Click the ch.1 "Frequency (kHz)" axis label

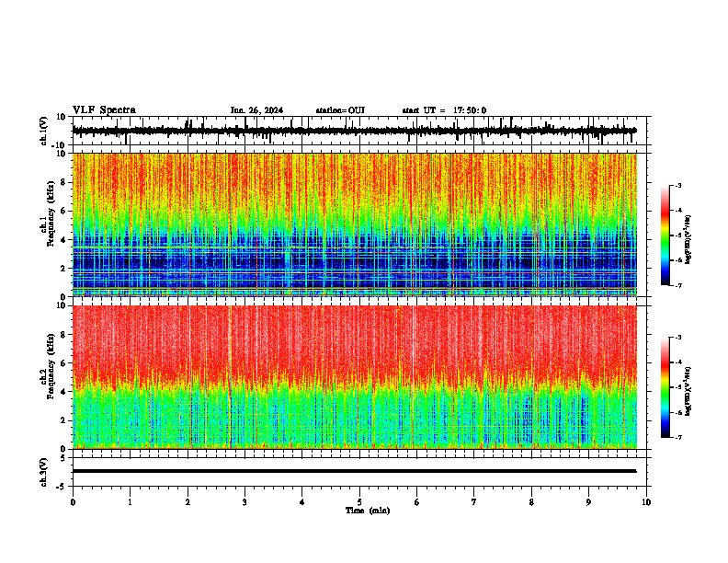click(51, 213)
